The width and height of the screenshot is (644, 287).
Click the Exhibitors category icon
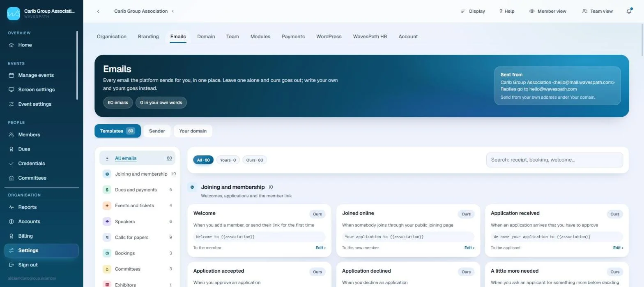coord(107,285)
